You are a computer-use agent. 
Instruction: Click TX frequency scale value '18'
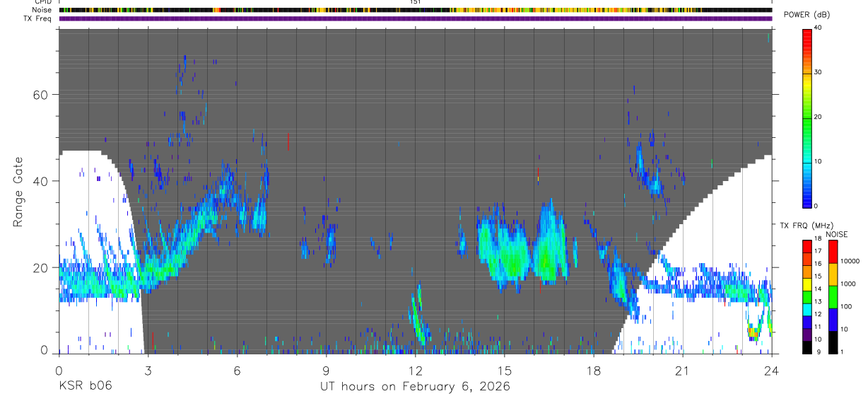pyautogui.click(x=818, y=240)
